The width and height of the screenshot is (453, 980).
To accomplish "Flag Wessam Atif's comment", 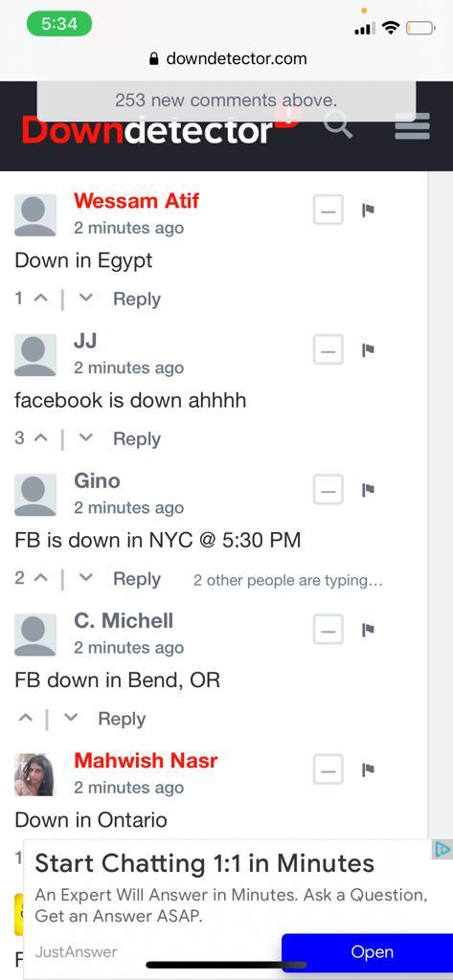I will pos(368,210).
